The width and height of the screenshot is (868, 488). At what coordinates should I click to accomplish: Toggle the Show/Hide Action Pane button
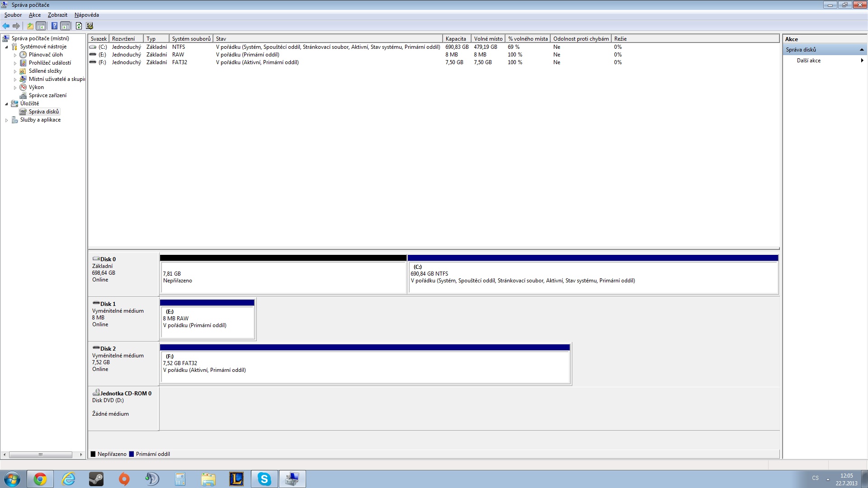click(x=66, y=26)
